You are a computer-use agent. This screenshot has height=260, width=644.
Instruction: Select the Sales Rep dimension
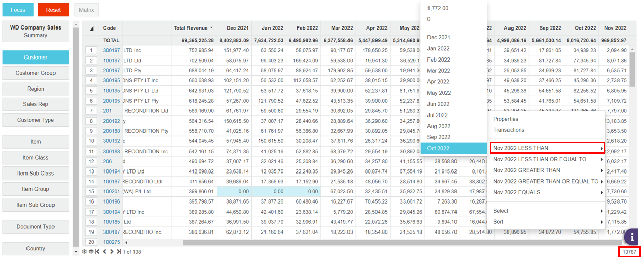point(36,104)
